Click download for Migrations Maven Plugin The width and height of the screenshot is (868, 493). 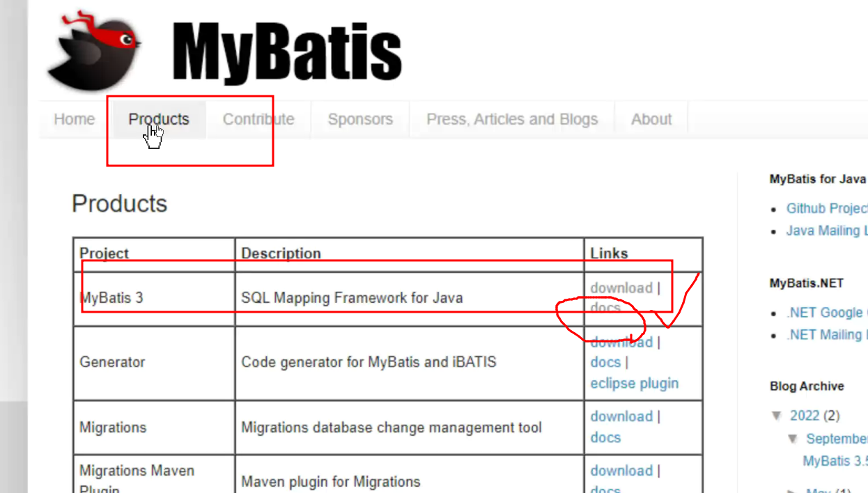click(x=621, y=471)
